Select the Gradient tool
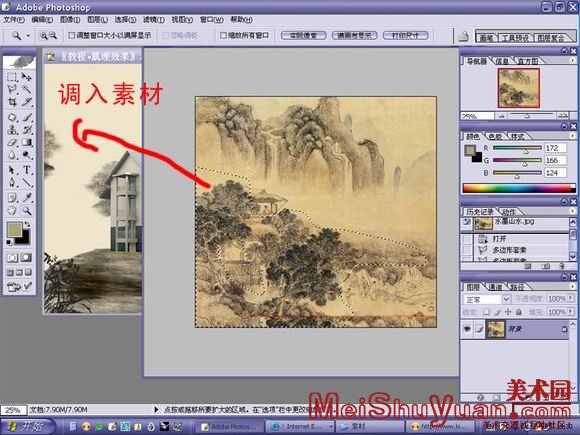 pyautogui.click(x=26, y=142)
